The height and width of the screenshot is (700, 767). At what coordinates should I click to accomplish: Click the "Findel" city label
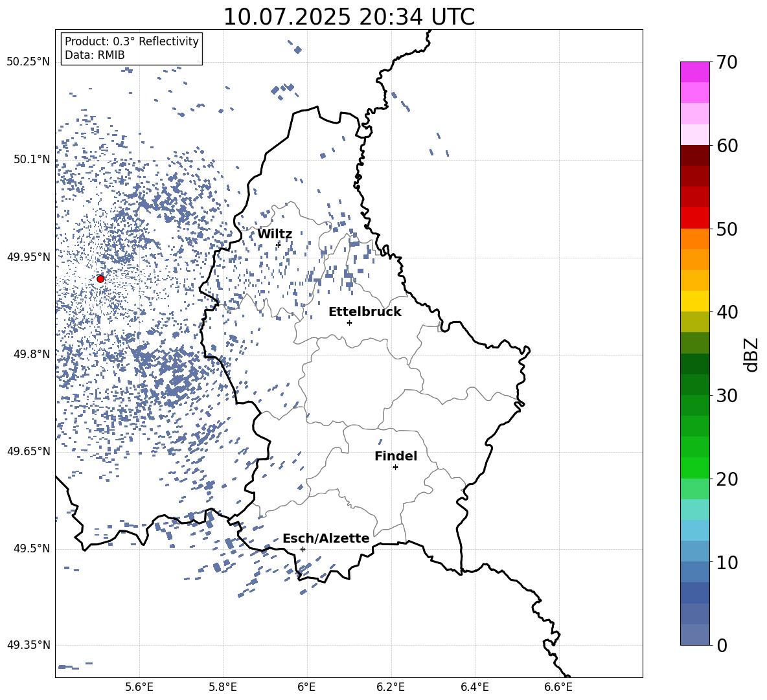click(x=396, y=456)
